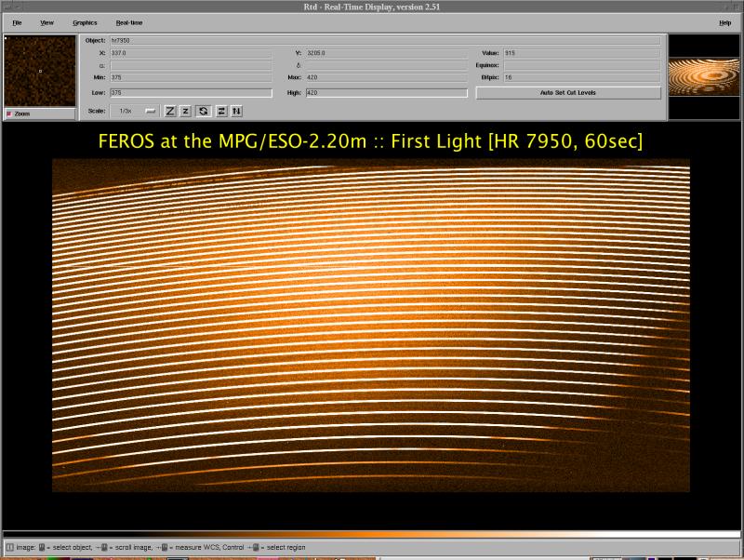The width and height of the screenshot is (744, 560).
Task: Click the orange colormap ramp bar
Action: [x=372, y=534]
